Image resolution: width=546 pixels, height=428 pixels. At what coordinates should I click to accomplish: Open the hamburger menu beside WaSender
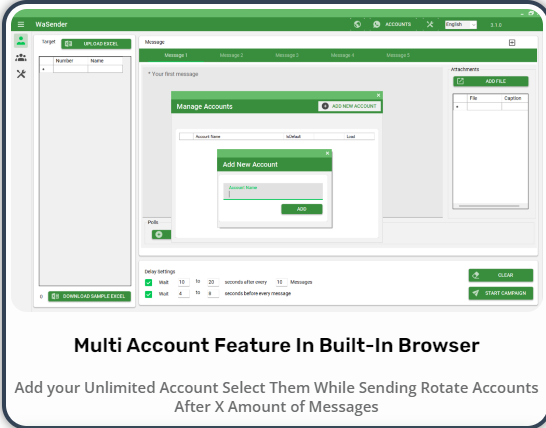pos(21,24)
